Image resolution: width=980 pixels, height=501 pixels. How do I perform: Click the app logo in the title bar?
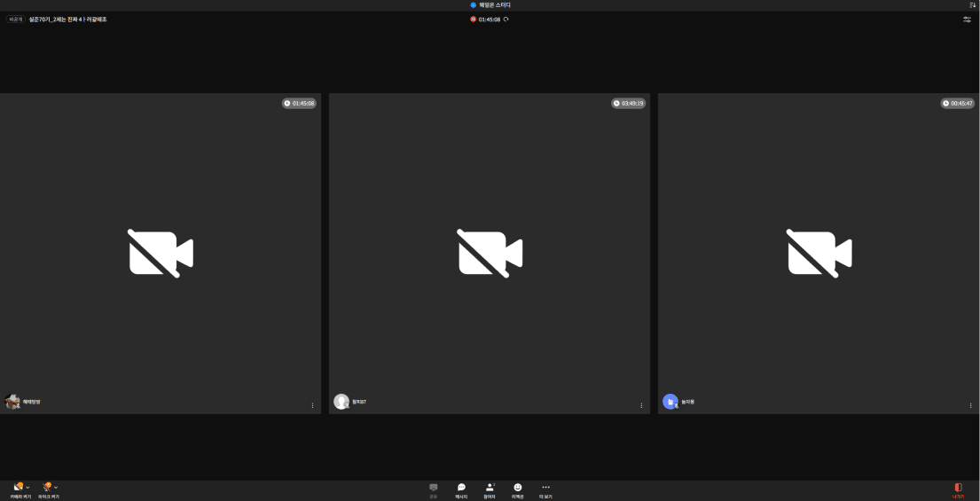pyautogui.click(x=473, y=5)
